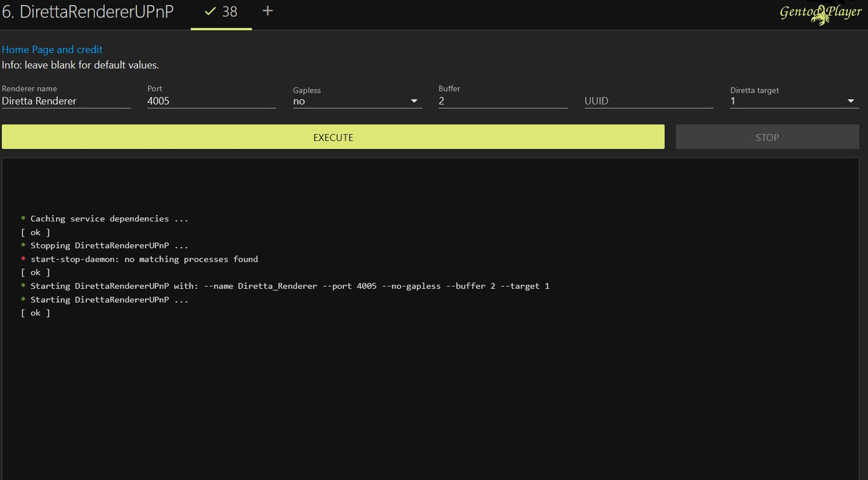Click the 6. DirettaRendererUPnP page title
Image resolution: width=868 pixels, height=480 pixels.
[x=87, y=12]
